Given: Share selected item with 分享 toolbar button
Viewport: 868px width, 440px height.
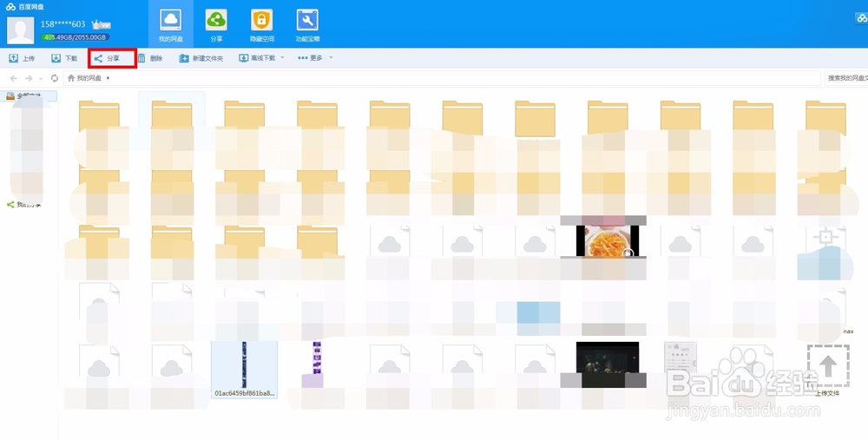Looking at the screenshot, I should point(112,58).
